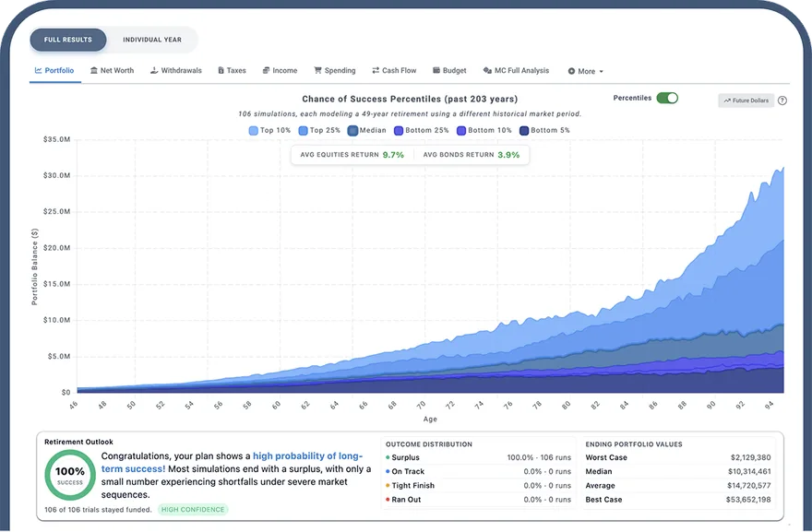Click the MC Full Analysis dice icon

point(487,70)
